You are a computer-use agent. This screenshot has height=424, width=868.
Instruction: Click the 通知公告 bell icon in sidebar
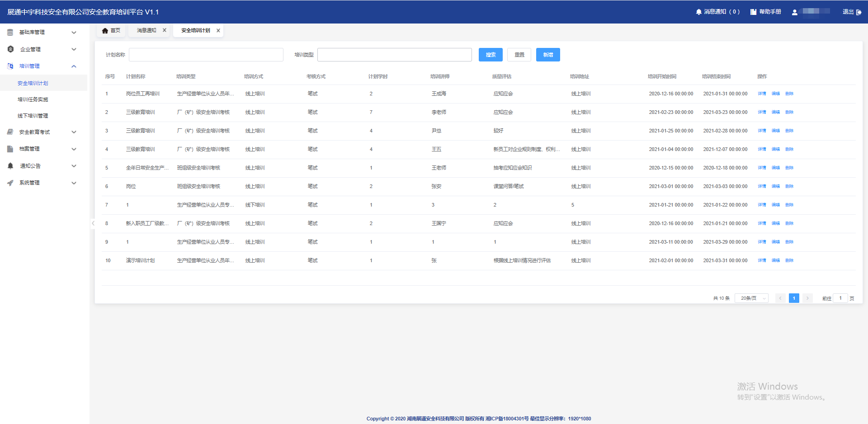click(x=10, y=166)
